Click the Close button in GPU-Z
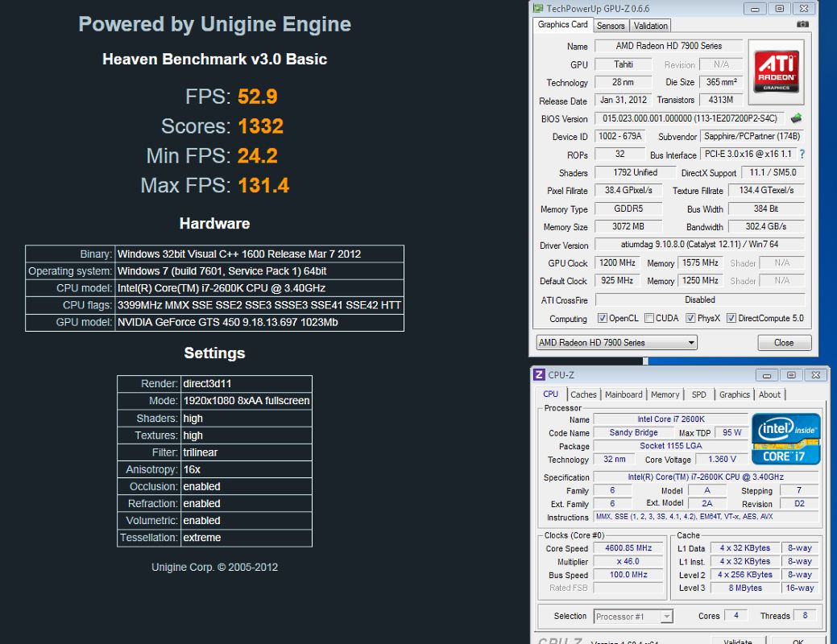This screenshot has height=644, width=837. click(x=784, y=343)
